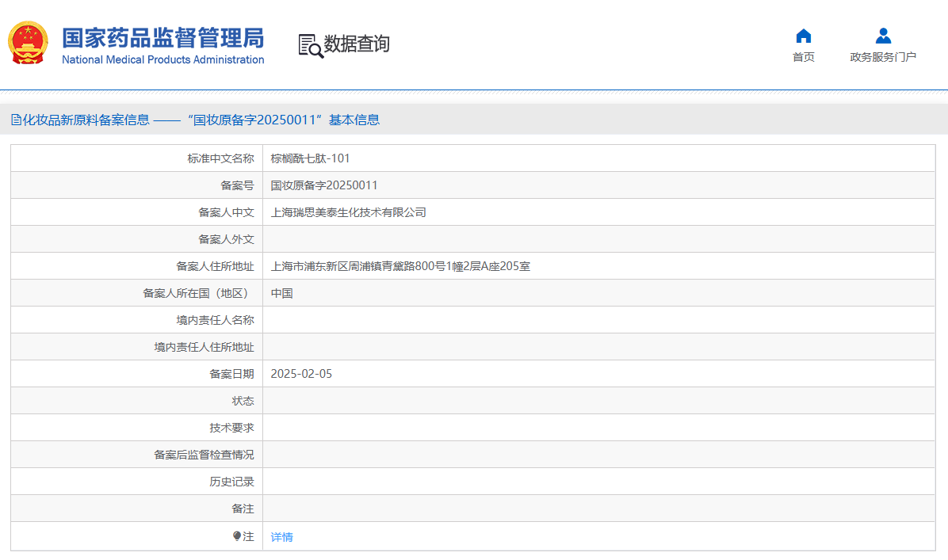
Task: Click the country value 中国
Action: point(282,293)
